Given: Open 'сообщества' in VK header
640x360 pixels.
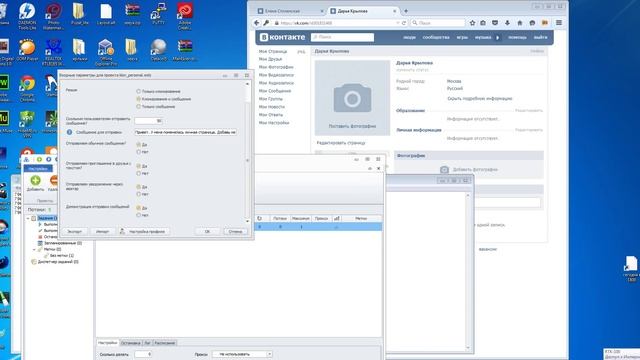Looking at the screenshot, I should pos(436,37).
